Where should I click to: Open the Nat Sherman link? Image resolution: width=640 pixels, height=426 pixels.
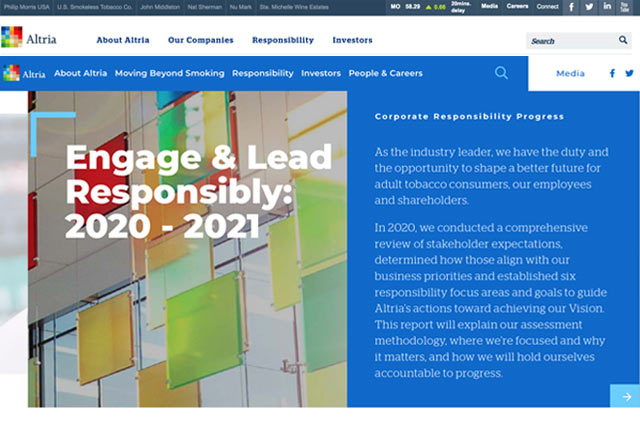pos(205,7)
